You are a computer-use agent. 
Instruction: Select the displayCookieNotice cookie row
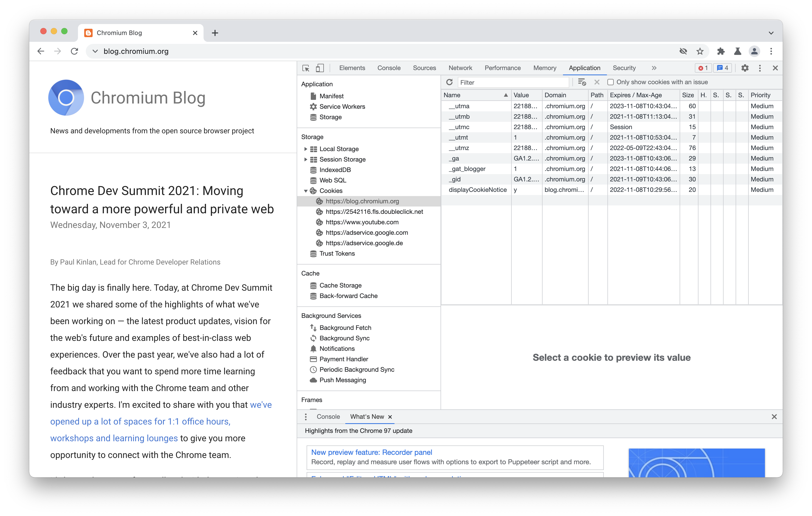(612, 190)
